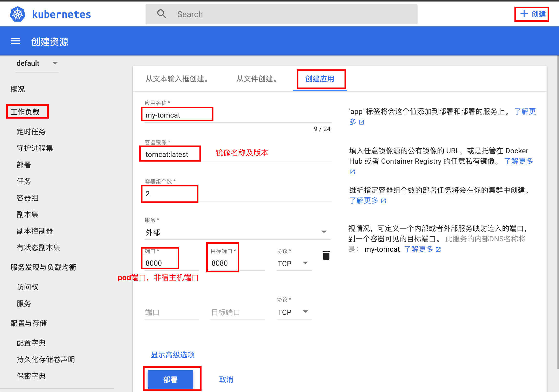Focus the Search field
559x392 pixels.
click(x=282, y=14)
